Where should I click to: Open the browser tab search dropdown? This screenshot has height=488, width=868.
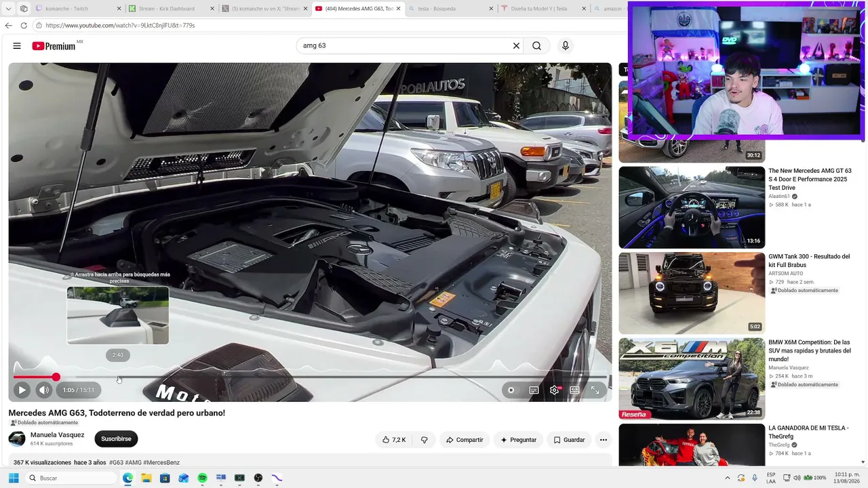click(8, 9)
